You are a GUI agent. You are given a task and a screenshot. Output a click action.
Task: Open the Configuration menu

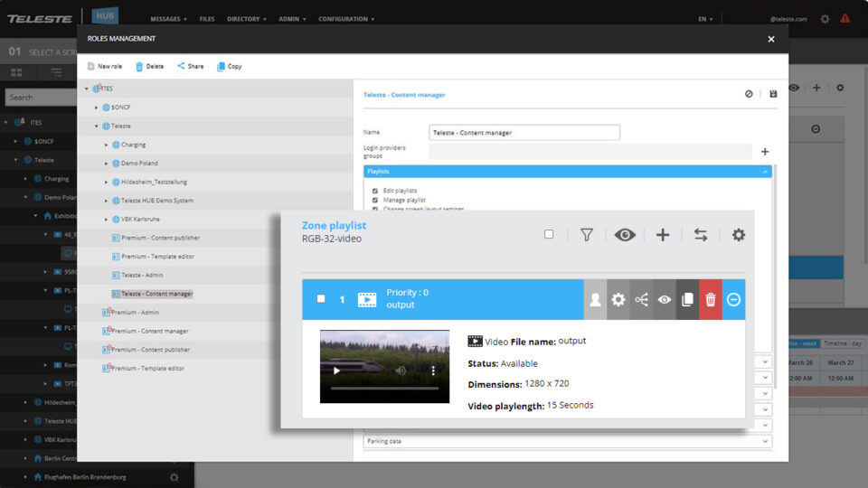tap(346, 19)
